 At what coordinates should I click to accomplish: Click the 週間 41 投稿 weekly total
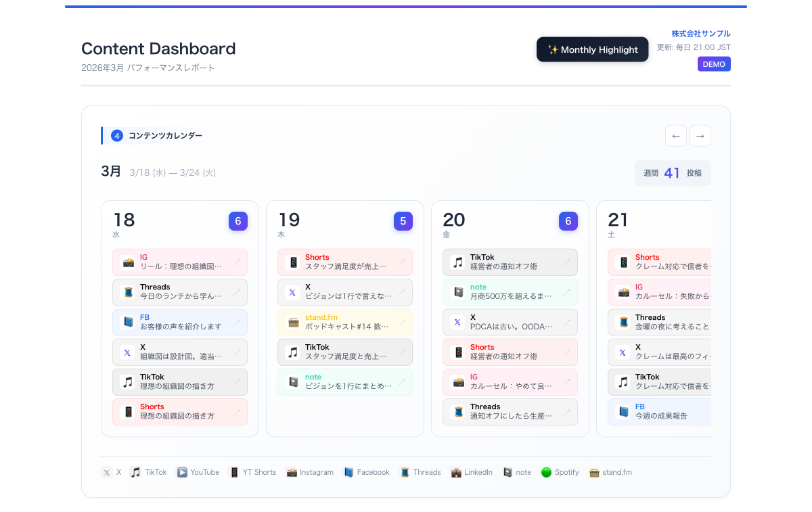[673, 173]
